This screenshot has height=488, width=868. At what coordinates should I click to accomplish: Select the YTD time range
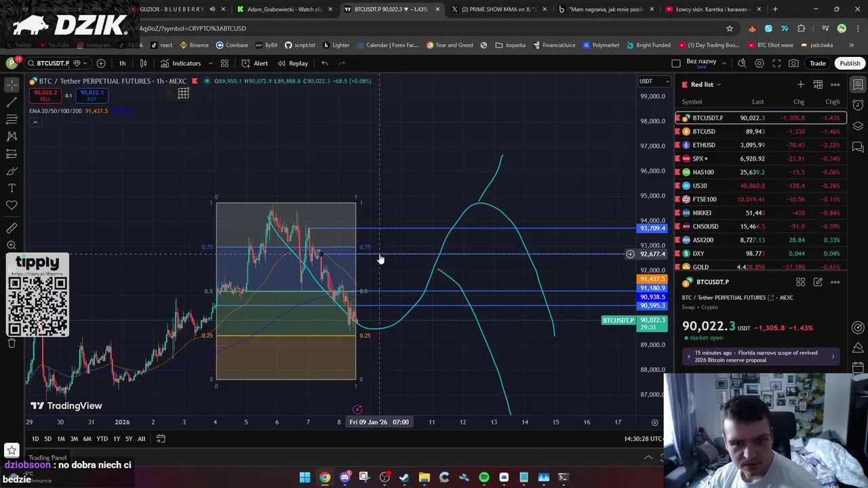tap(102, 439)
